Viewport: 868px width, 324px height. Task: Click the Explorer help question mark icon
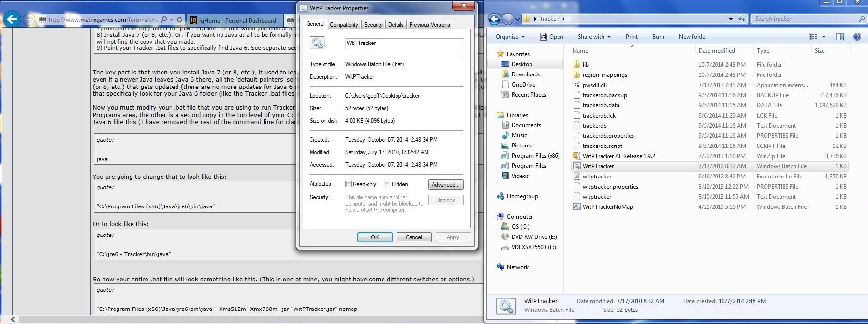point(857,37)
